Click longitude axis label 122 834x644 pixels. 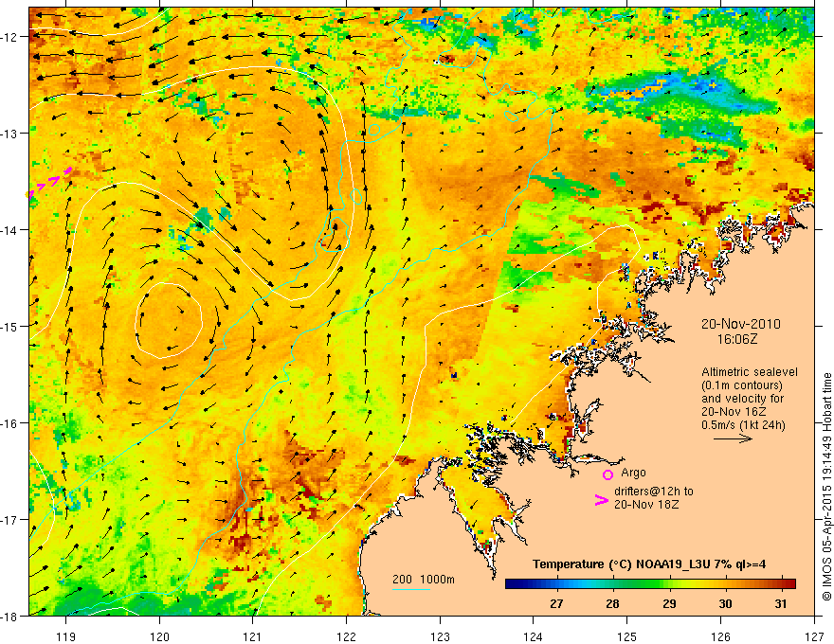[x=346, y=636]
